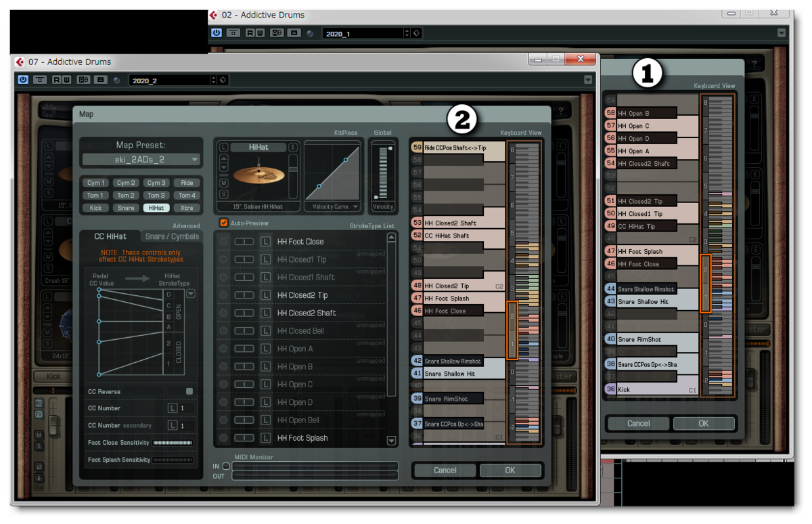This screenshot has width=812, height=524.
Task: Mute the HiHat kitpiece with M icon
Action: coord(223,183)
